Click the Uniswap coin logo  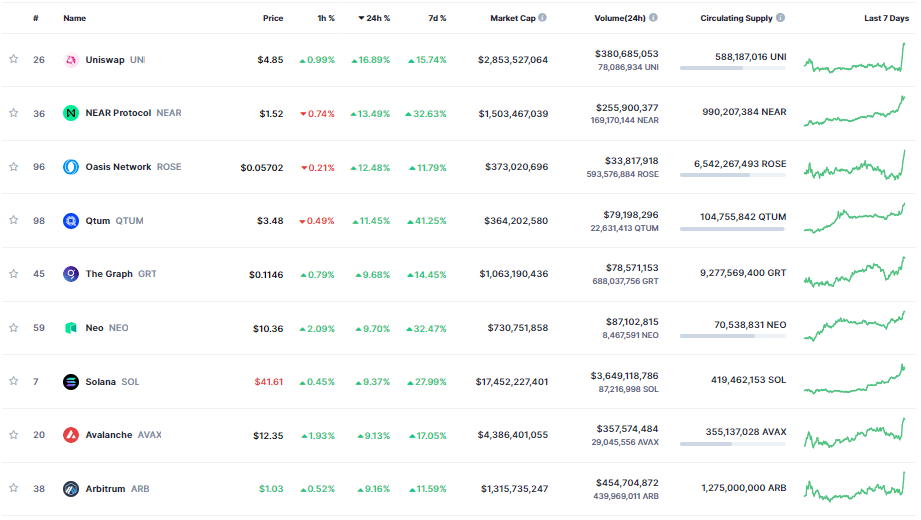(70, 60)
